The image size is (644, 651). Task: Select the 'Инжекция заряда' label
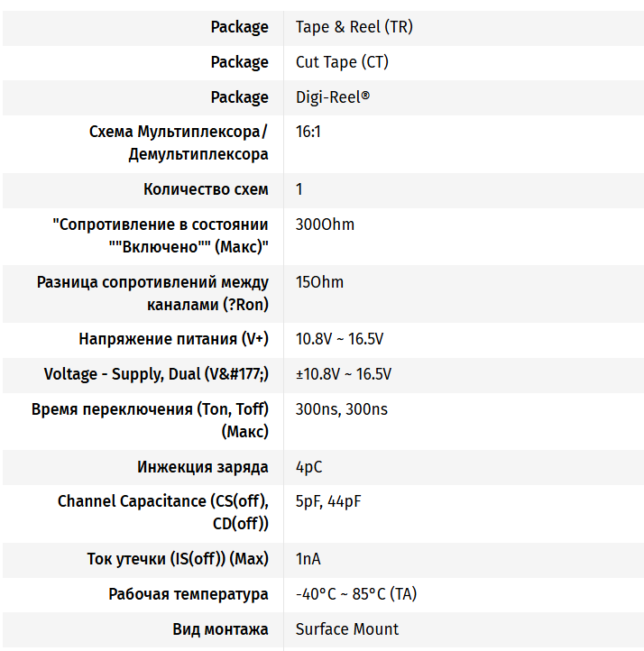(x=203, y=467)
